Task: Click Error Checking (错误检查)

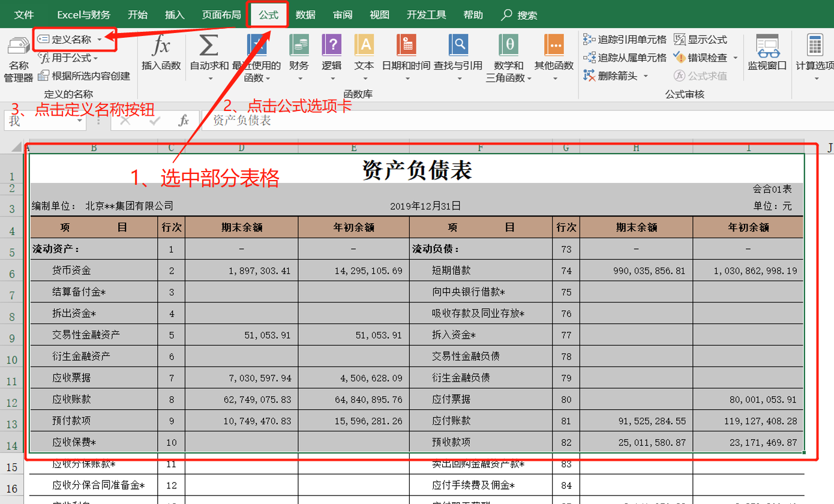Action: coord(701,58)
